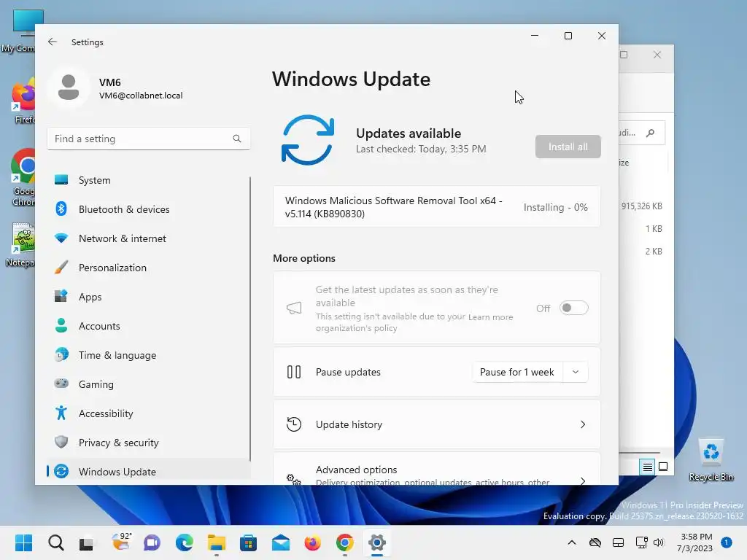Go to Gaming settings
This screenshot has width=747, height=560.
pos(149,384)
